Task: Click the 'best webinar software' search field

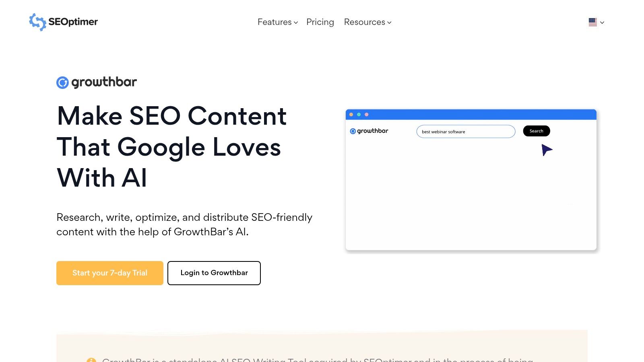Action: (x=466, y=132)
